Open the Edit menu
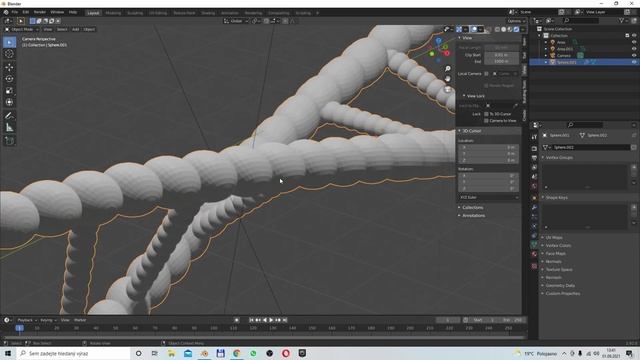 coord(26,12)
